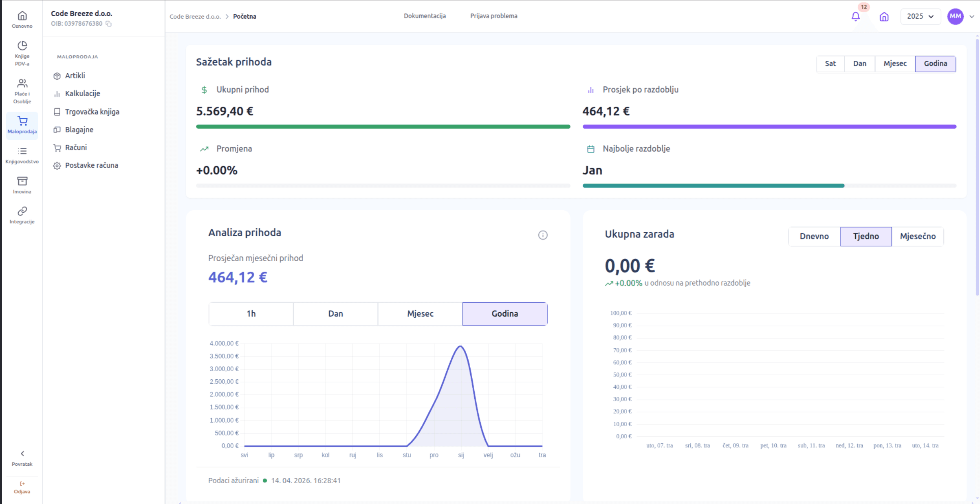
Task: Click the Ukupni prihod dollar icon
Action: pyautogui.click(x=204, y=90)
